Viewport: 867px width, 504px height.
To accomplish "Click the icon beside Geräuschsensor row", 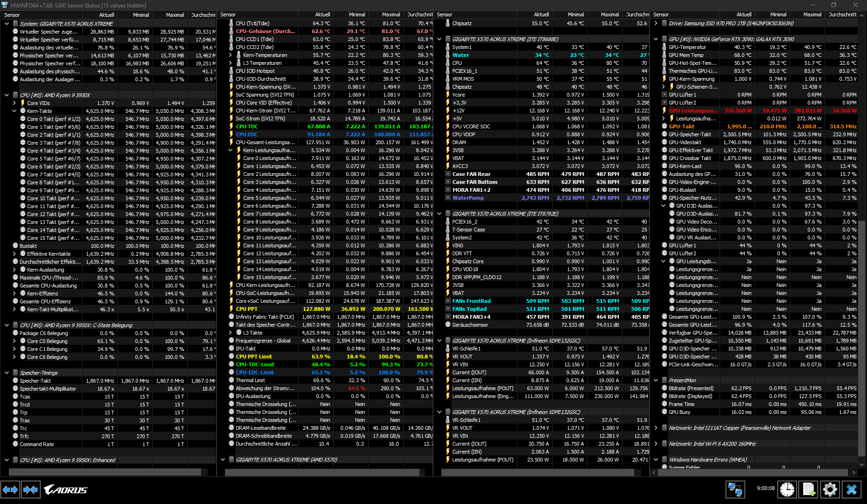I will pyautogui.click(x=447, y=325).
